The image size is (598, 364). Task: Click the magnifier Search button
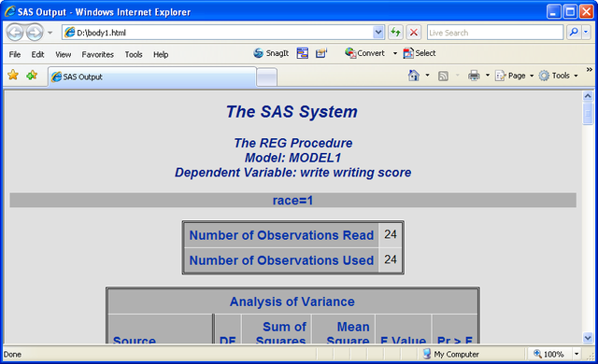(574, 33)
